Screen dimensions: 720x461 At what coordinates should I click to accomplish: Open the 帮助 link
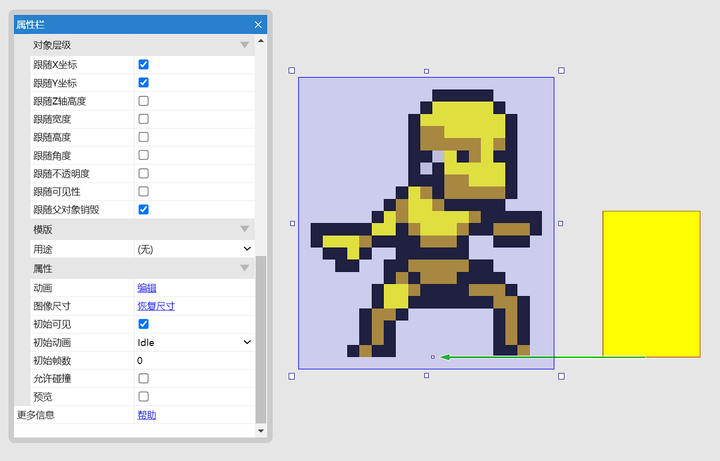pyautogui.click(x=146, y=415)
